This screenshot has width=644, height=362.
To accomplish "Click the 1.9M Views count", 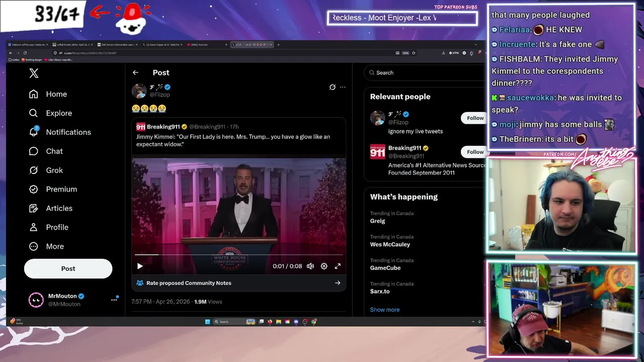I will 208,302.
